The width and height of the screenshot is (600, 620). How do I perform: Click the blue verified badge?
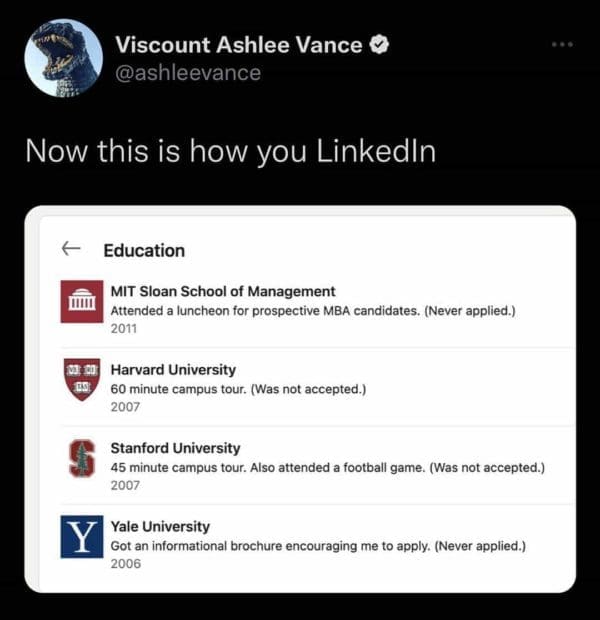(380, 45)
